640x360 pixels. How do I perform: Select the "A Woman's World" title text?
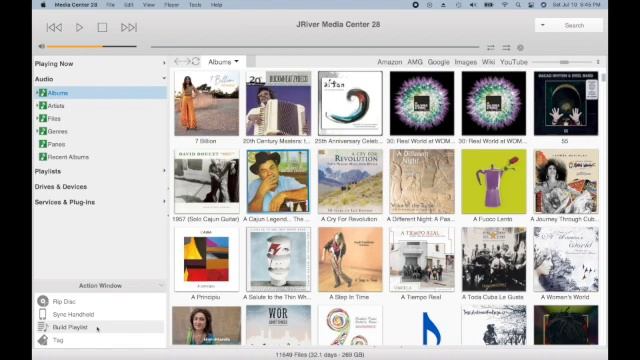click(565, 297)
